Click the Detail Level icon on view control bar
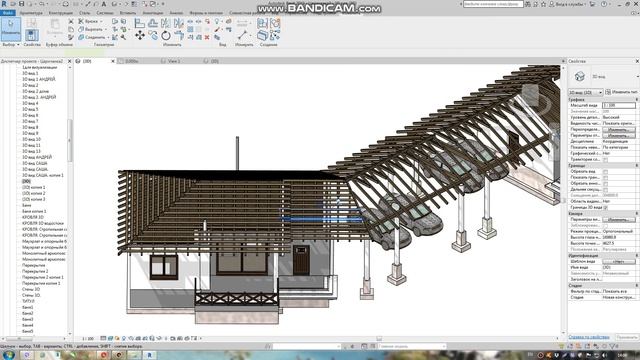Image resolution: width=640 pixels, height=360 pixels. click(103, 338)
